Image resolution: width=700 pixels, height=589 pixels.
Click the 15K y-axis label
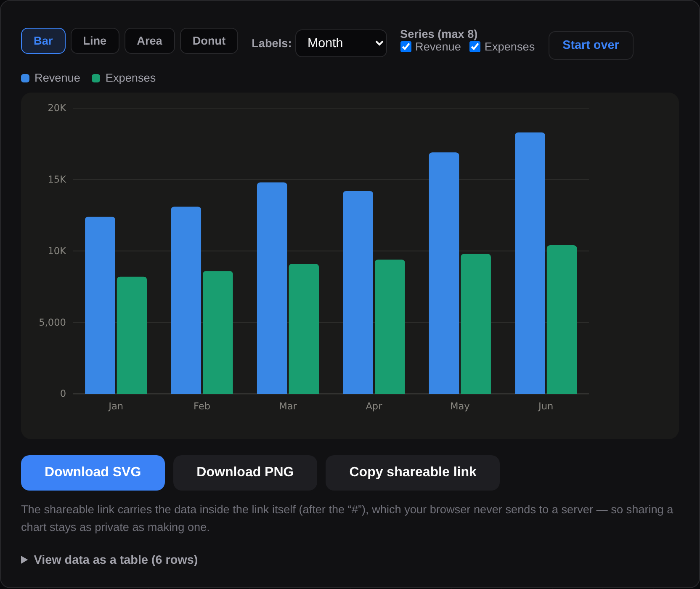[57, 180]
